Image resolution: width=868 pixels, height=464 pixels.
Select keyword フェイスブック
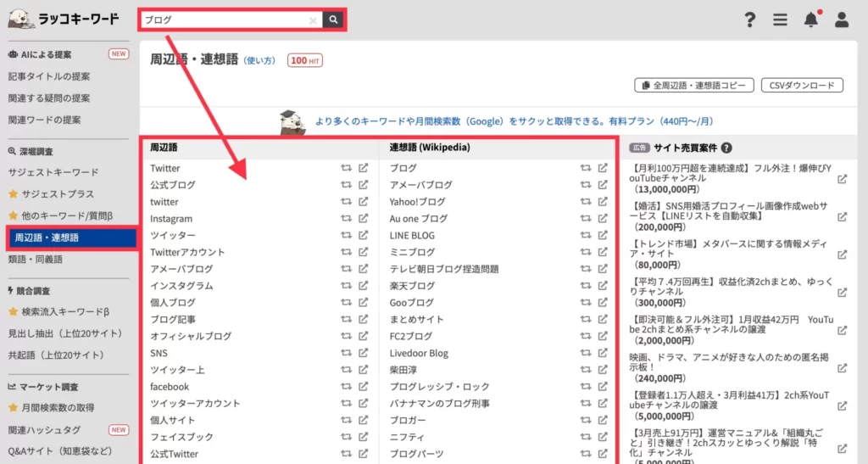(181, 436)
